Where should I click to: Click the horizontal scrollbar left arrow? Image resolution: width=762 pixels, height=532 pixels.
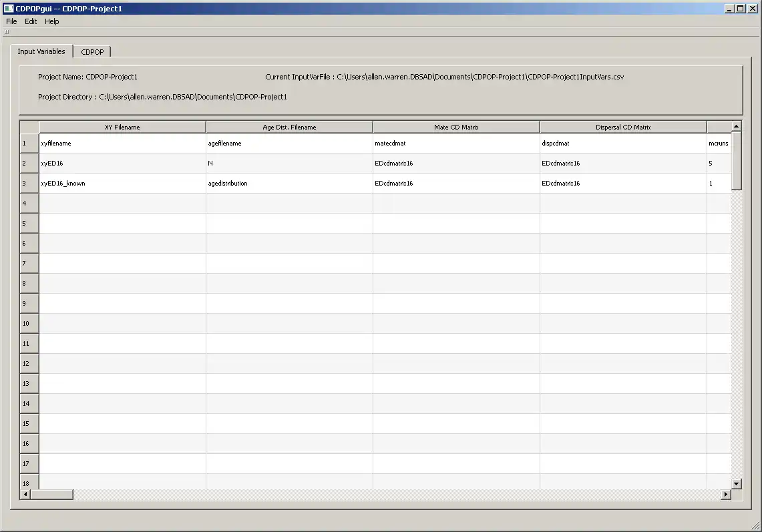click(25, 495)
